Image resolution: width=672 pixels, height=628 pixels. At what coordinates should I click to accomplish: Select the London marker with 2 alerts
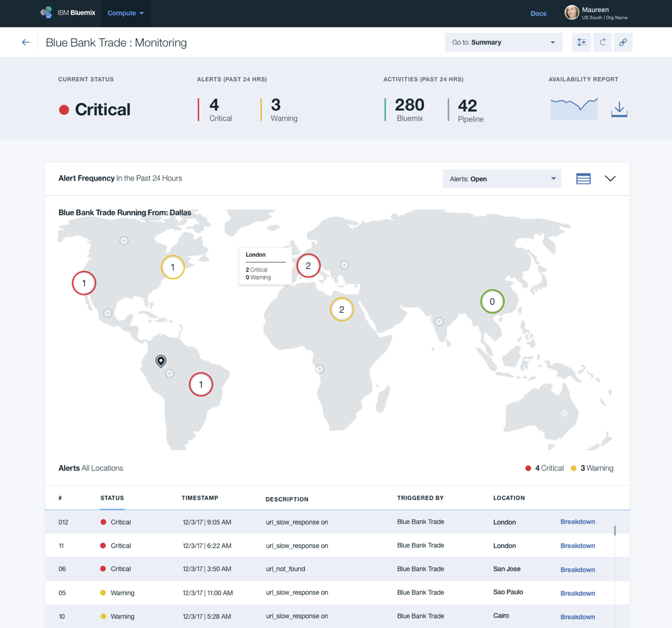309,266
